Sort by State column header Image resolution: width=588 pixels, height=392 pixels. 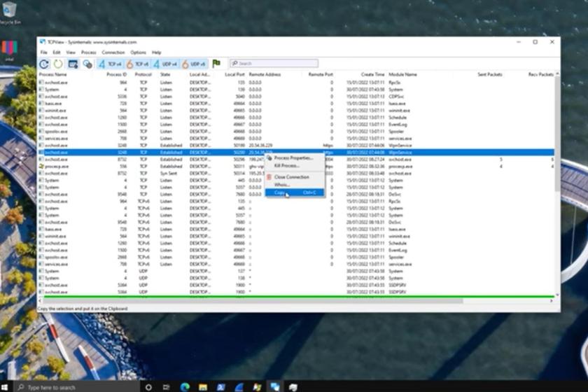(x=165, y=75)
